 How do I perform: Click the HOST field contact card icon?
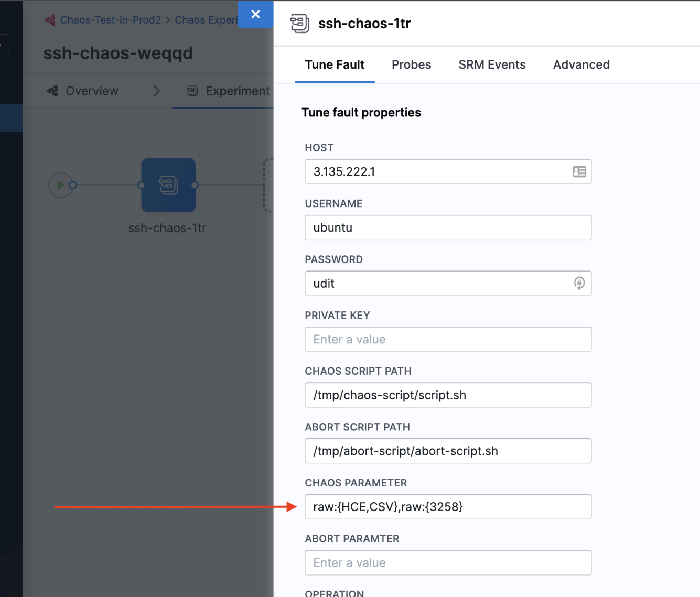click(579, 172)
